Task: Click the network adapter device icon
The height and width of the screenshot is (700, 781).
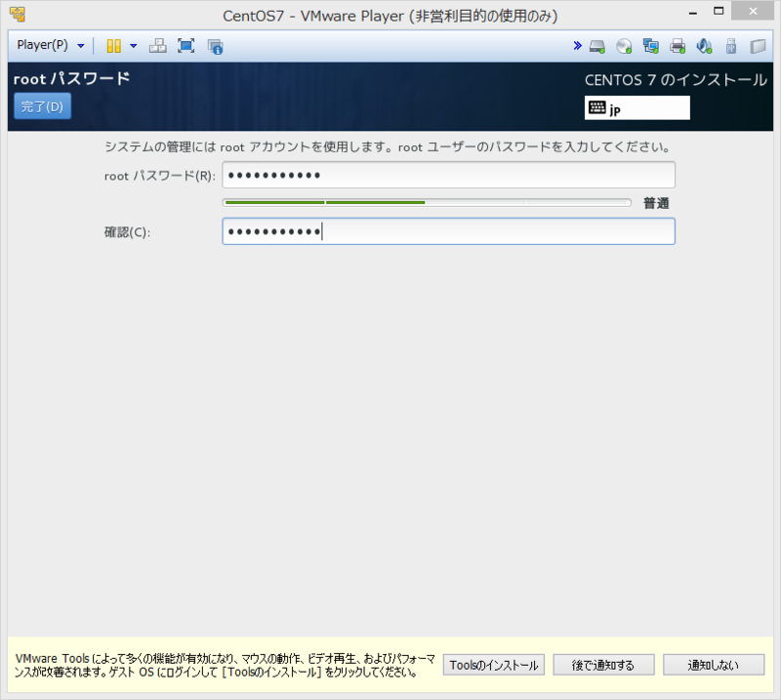Action: tap(649, 45)
